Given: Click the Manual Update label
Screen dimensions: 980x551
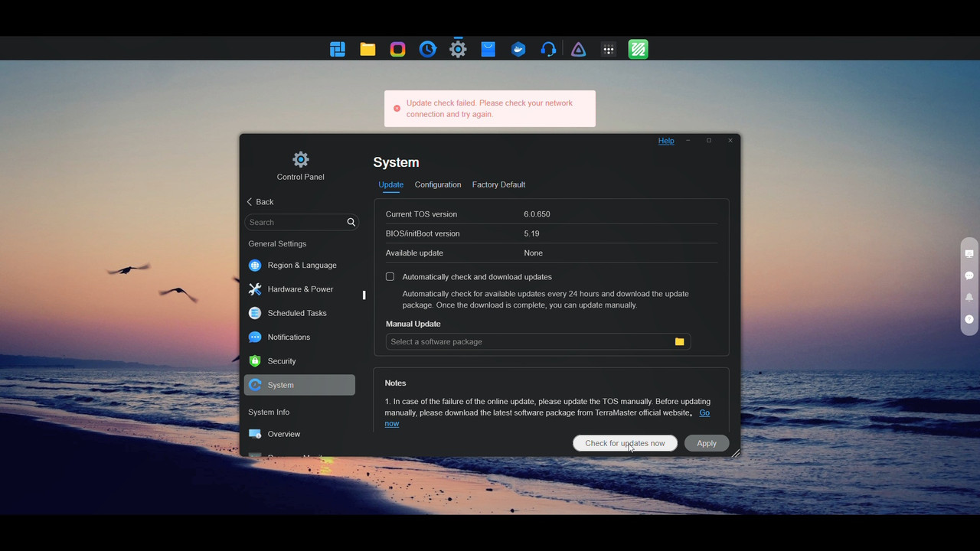Looking at the screenshot, I should pyautogui.click(x=413, y=324).
